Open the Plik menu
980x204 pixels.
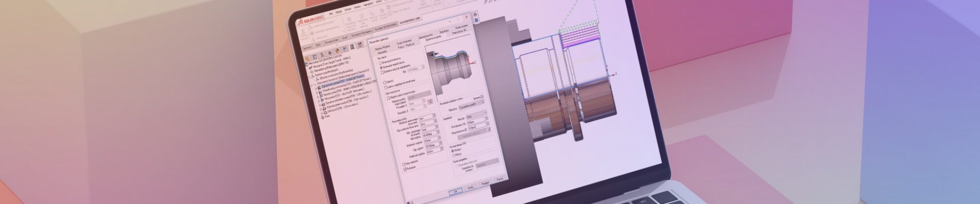[x=331, y=13]
